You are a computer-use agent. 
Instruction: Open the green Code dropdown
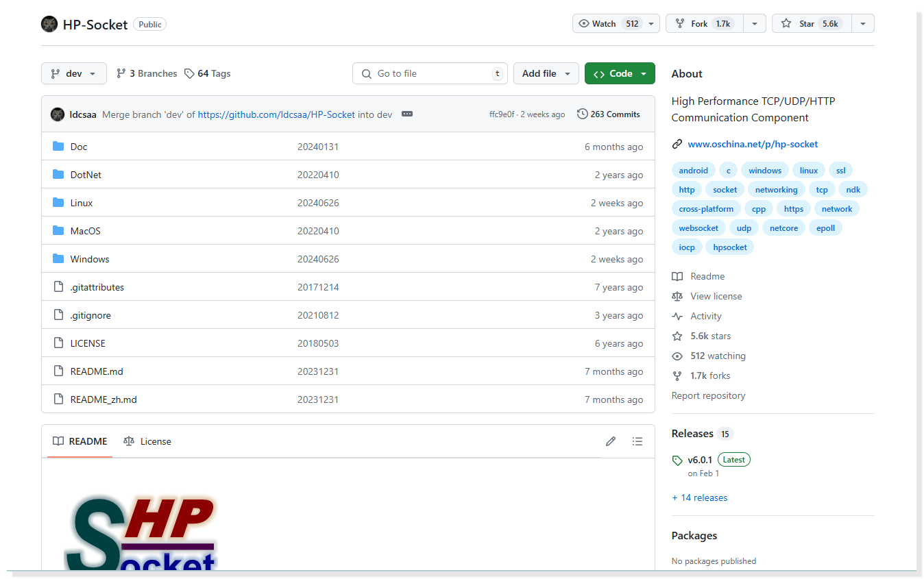coord(620,73)
